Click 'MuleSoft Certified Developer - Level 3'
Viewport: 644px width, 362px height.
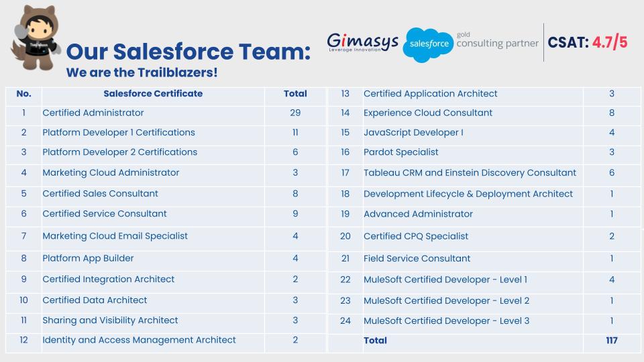pos(447,321)
